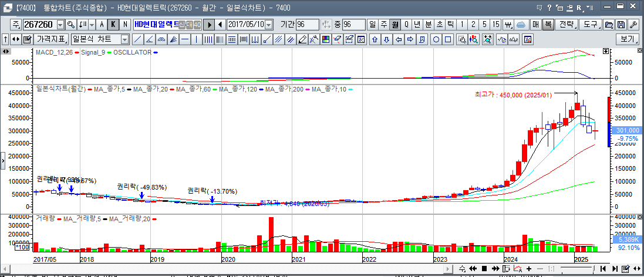Click the 기간 period input field 96
Screen dimensions: 644x277
[307, 25]
